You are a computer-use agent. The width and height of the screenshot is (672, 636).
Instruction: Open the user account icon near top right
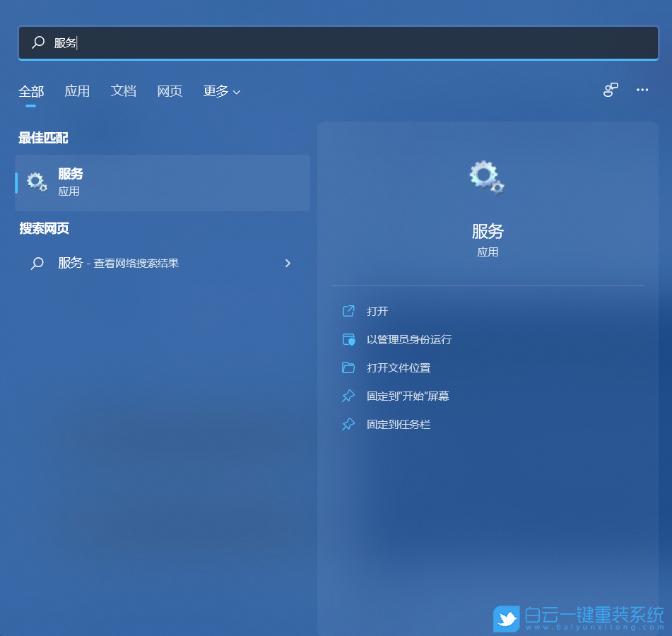coord(610,90)
